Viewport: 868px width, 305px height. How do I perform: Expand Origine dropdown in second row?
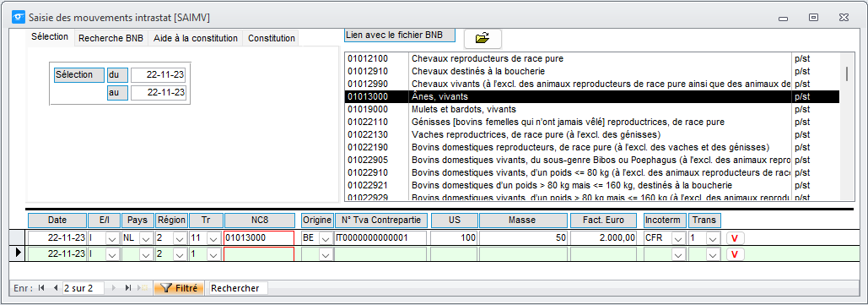[326, 254]
